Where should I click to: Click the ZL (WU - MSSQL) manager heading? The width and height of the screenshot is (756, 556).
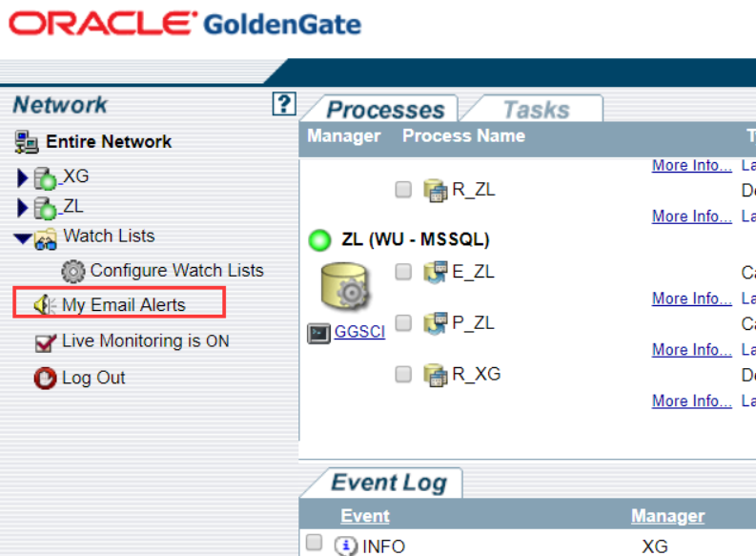pos(415,239)
